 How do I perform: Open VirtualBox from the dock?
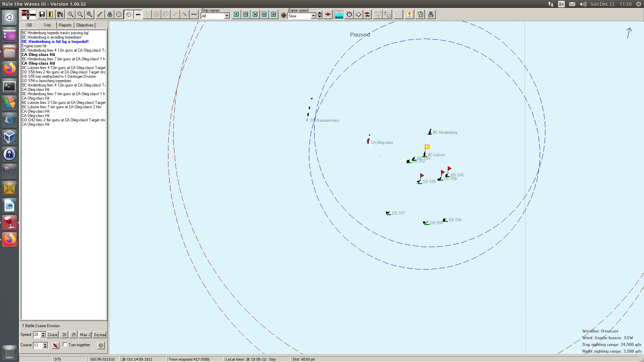(x=9, y=137)
